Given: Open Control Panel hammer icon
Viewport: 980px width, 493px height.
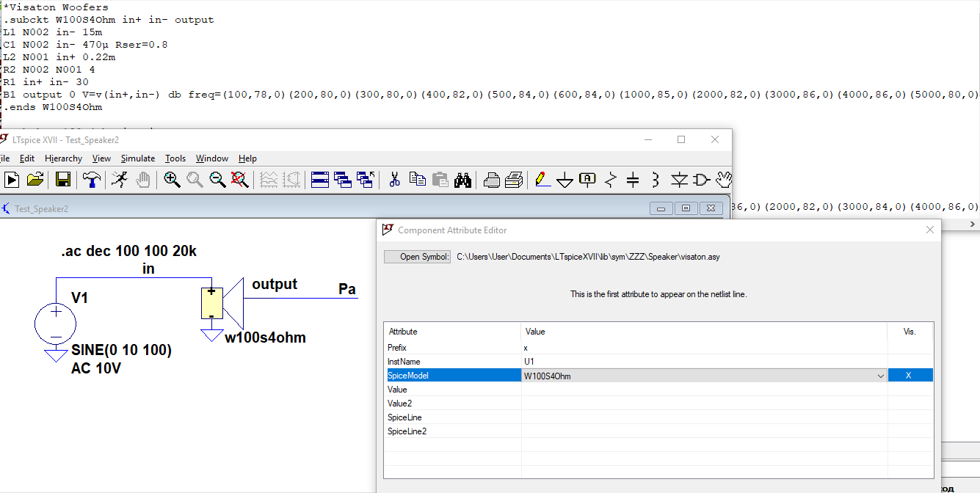Looking at the screenshot, I should coord(91,179).
